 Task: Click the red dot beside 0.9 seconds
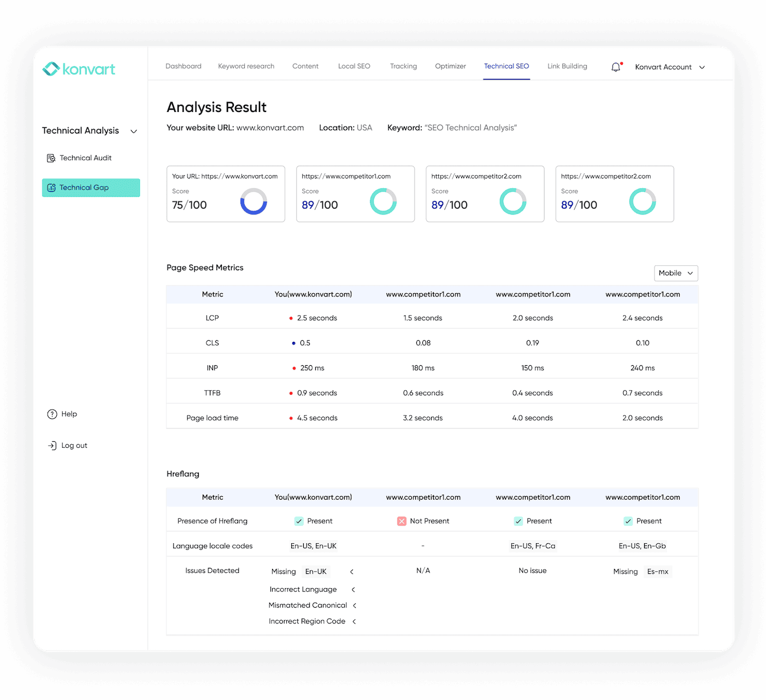point(291,393)
